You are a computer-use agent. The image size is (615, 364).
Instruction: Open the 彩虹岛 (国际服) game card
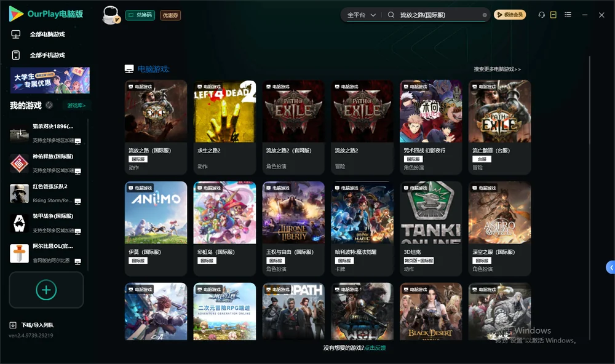224,228
